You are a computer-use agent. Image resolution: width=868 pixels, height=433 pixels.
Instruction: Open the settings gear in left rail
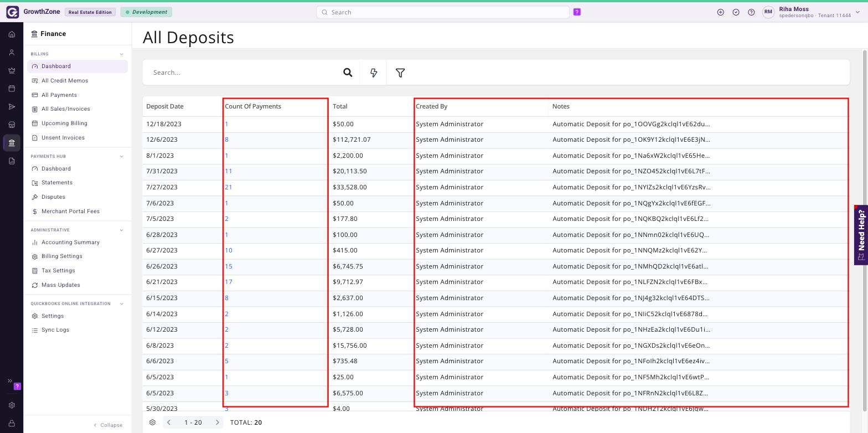pyautogui.click(x=12, y=405)
